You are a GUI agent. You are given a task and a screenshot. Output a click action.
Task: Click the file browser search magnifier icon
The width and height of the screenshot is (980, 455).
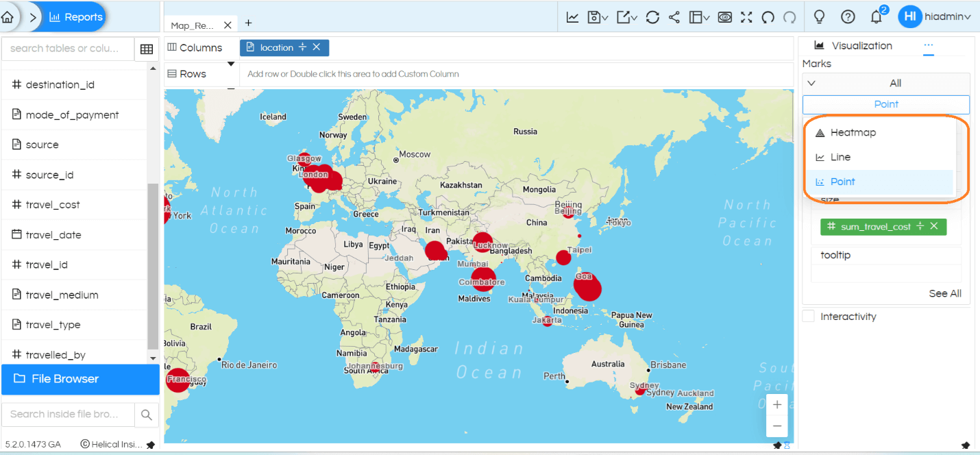tap(146, 415)
